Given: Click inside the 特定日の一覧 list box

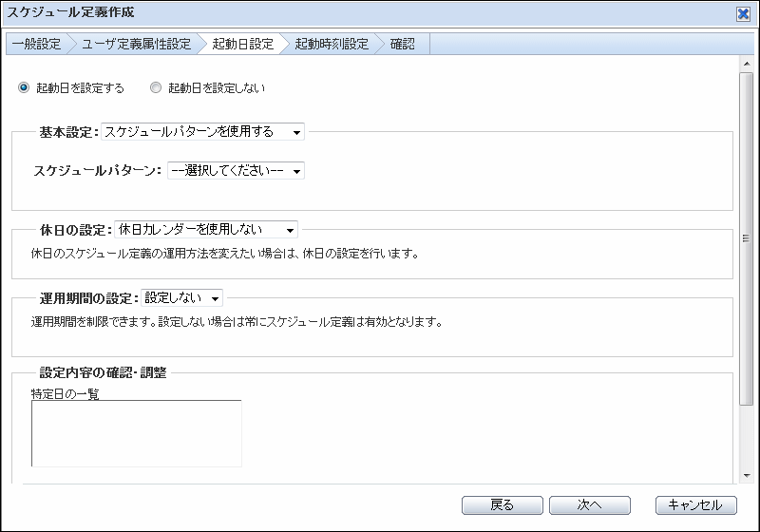Looking at the screenshot, I should 136,433.
